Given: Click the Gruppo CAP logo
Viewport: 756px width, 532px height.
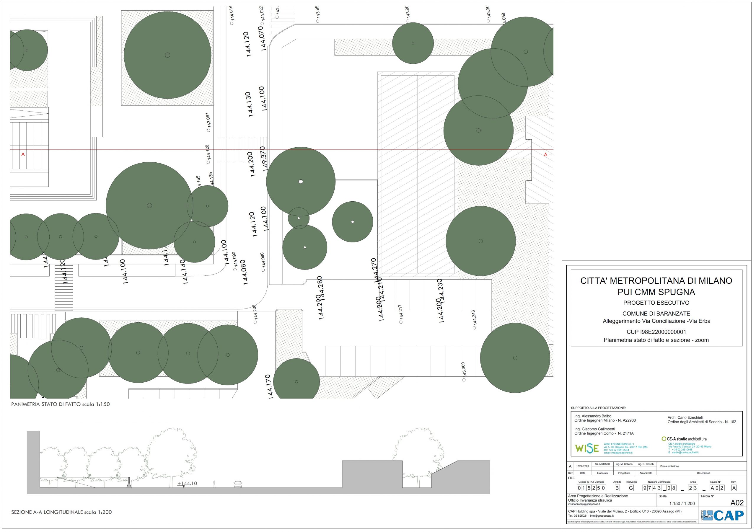Looking at the screenshot, I should coord(723,515).
